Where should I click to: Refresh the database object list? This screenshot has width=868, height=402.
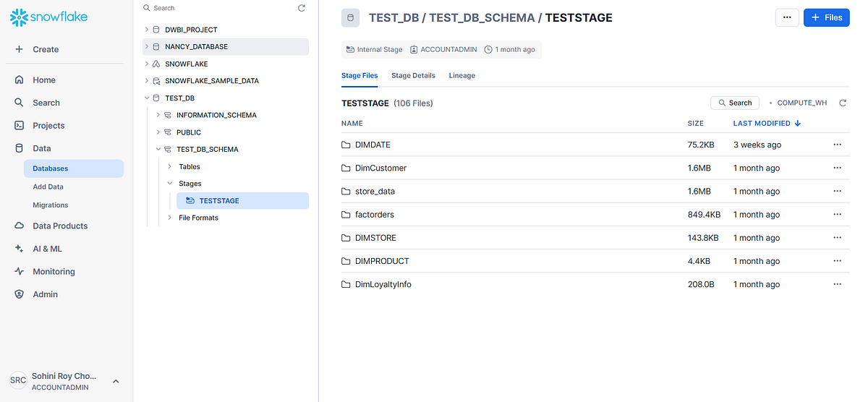tap(302, 8)
